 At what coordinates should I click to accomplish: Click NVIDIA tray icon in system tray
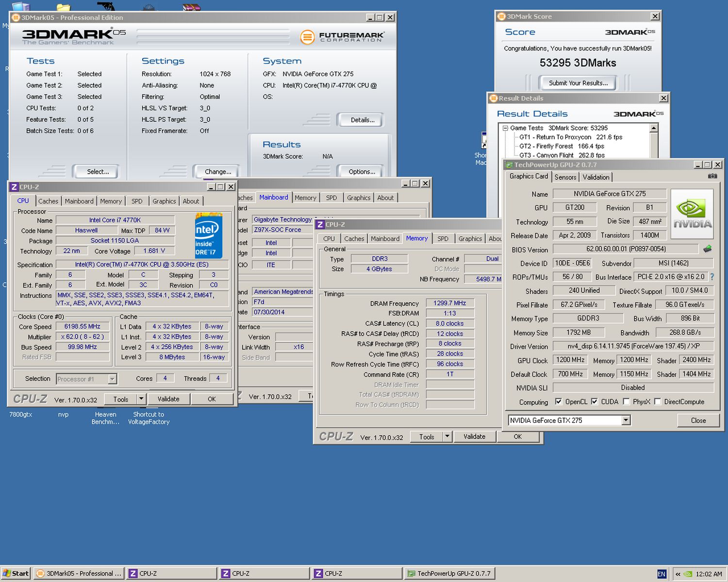688,574
